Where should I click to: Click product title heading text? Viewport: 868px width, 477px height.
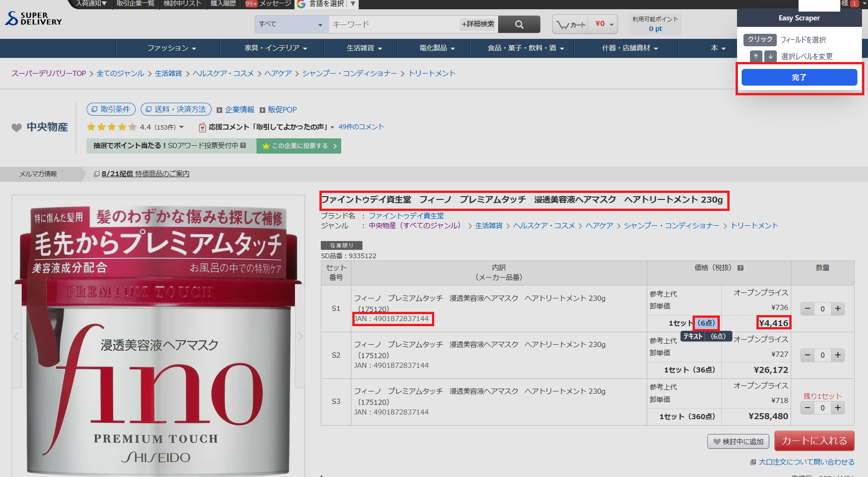(x=522, y=200)
